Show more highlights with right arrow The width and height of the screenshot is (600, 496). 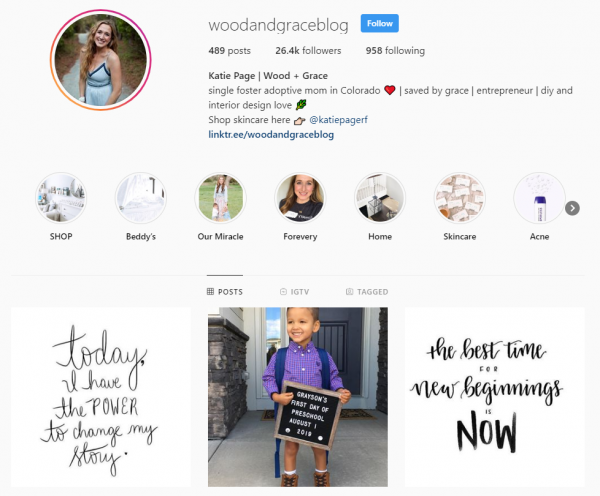572,208
